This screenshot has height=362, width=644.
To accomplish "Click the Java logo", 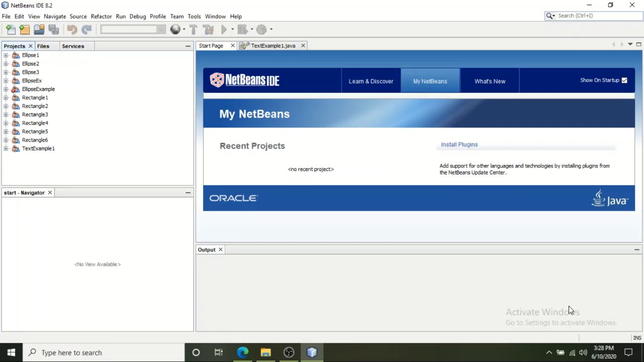I will [x=610, y=198].
